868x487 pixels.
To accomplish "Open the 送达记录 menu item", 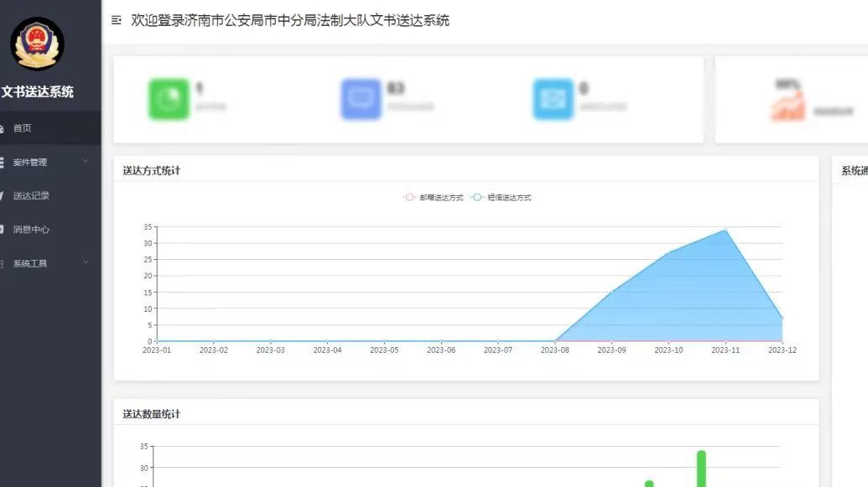I will pos(31,195).
